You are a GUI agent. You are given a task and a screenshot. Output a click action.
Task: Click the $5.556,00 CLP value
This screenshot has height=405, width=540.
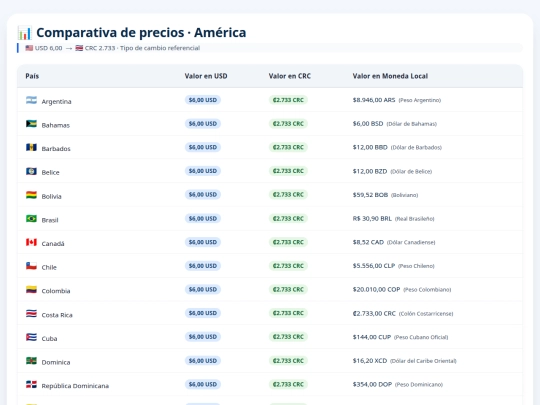tap(374, 266)
